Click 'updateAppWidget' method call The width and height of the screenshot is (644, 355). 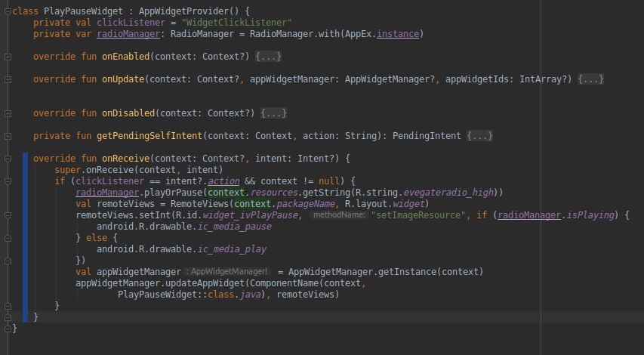click(205, 283)
